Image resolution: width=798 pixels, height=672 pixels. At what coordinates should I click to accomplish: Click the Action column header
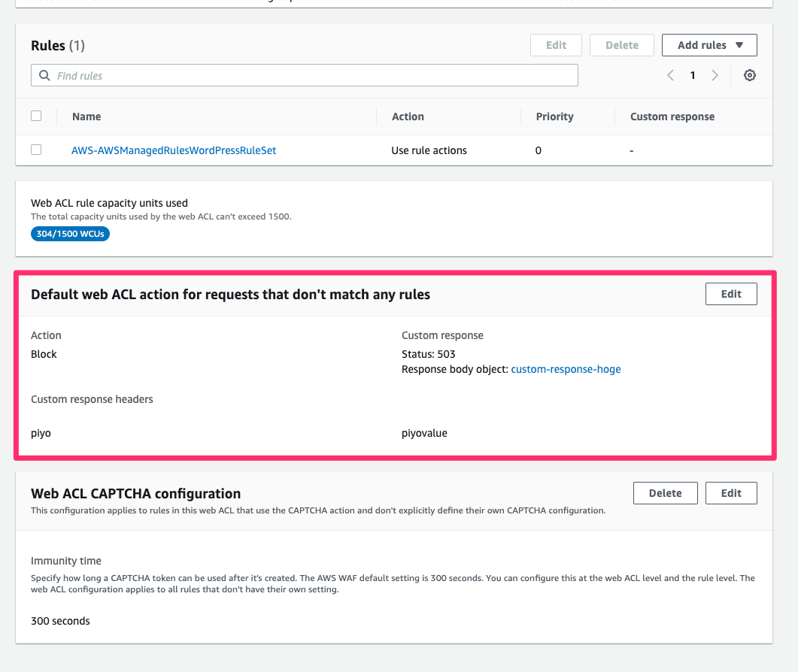[408, 117]
